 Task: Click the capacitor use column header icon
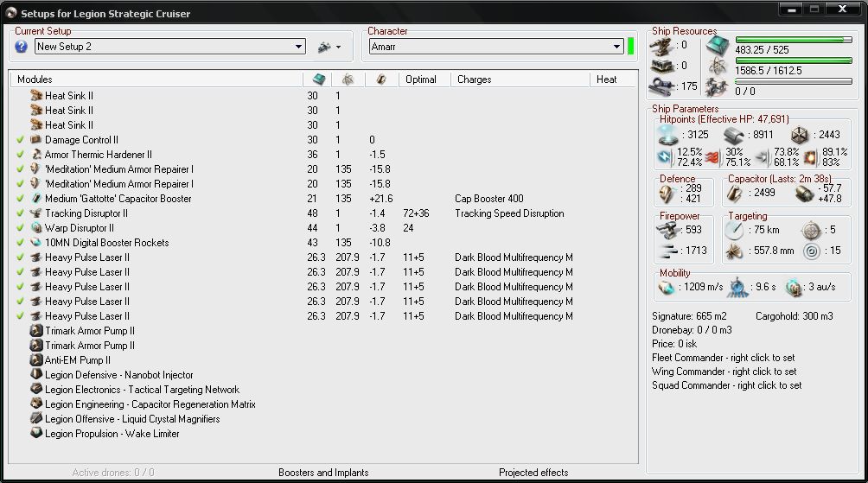(x=381, y=79)
